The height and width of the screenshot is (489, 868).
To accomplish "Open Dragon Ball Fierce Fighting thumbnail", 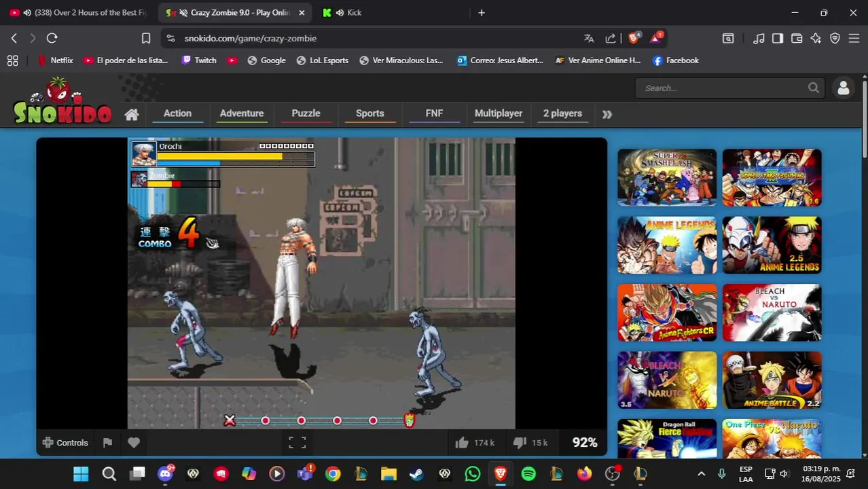I will tap(667, 439).
